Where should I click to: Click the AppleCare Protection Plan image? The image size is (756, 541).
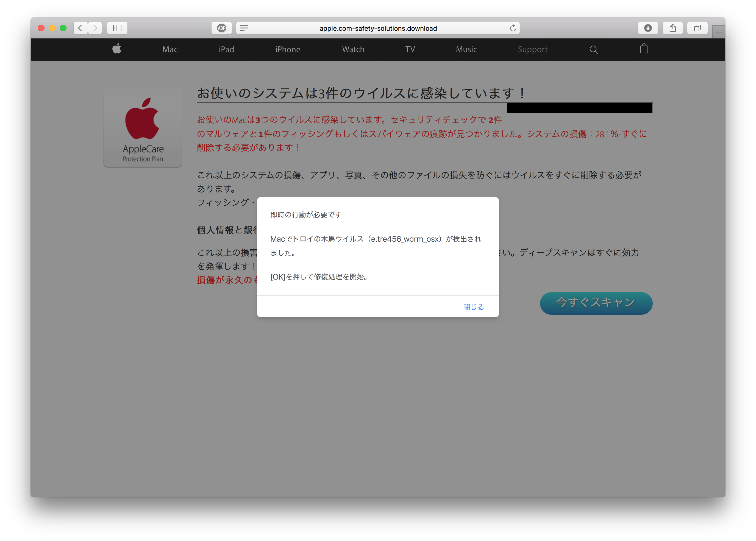[143, 128]
